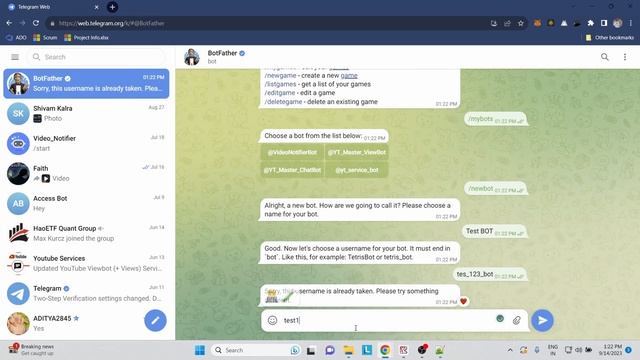Bookmark this page with star icon
This screenshot has width=640, height=360.
tap(520, 23)
